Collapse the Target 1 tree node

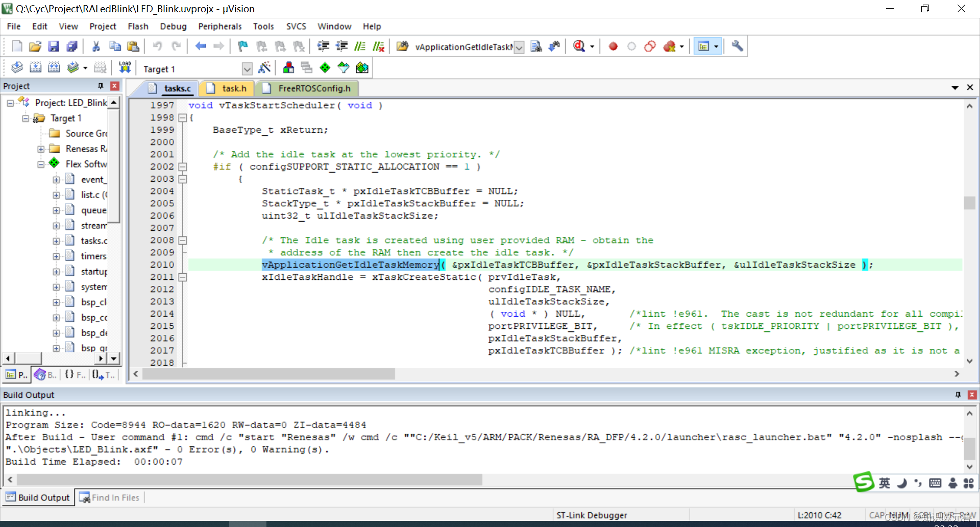tap(26, 118)
